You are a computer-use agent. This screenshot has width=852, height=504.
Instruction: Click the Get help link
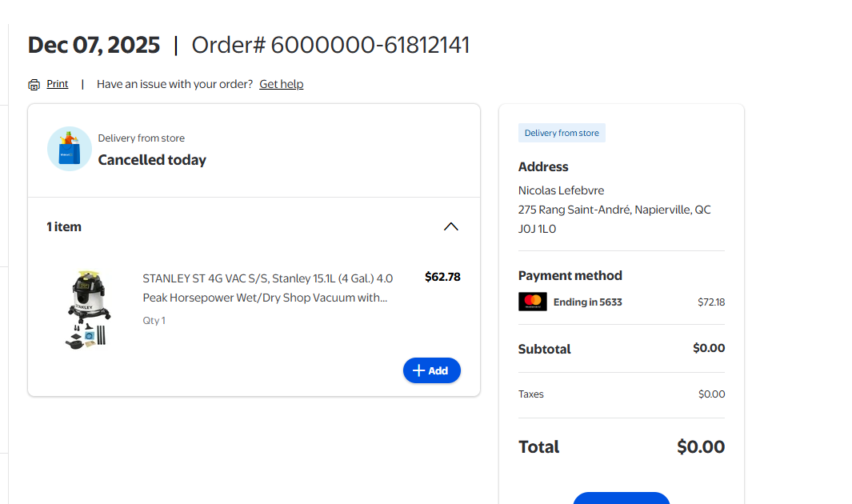tap(281, 84)
